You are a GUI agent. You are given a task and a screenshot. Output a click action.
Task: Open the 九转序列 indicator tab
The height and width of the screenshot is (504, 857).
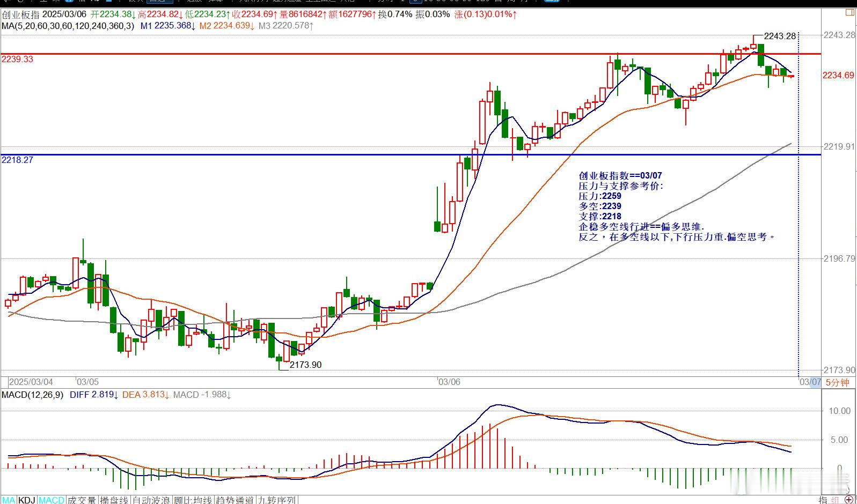tap(276, 500)
